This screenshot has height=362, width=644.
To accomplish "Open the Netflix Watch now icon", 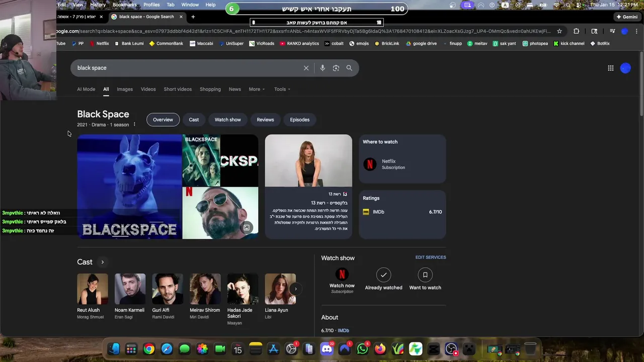I will pos(342,275).
